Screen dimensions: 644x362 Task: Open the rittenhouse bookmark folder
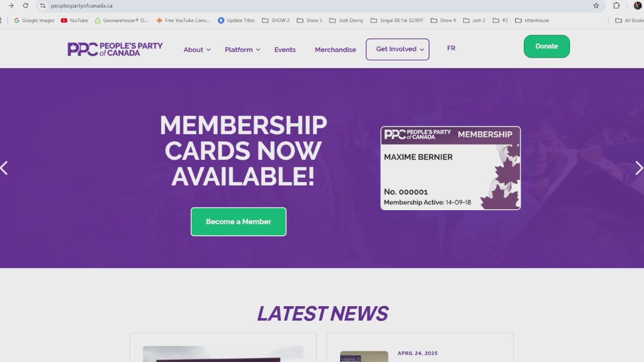[532, 21]
